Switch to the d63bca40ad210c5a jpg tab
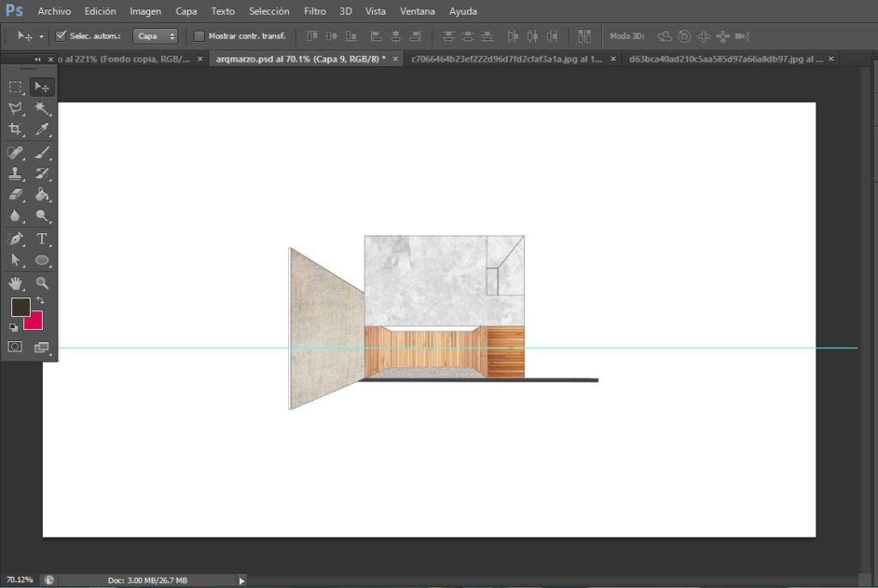878x588 pixels. tap(725, 59)
